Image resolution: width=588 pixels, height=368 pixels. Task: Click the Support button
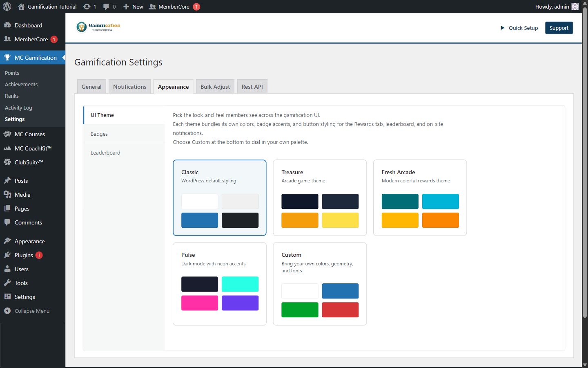pyautogui.click(x=559, y=28)
